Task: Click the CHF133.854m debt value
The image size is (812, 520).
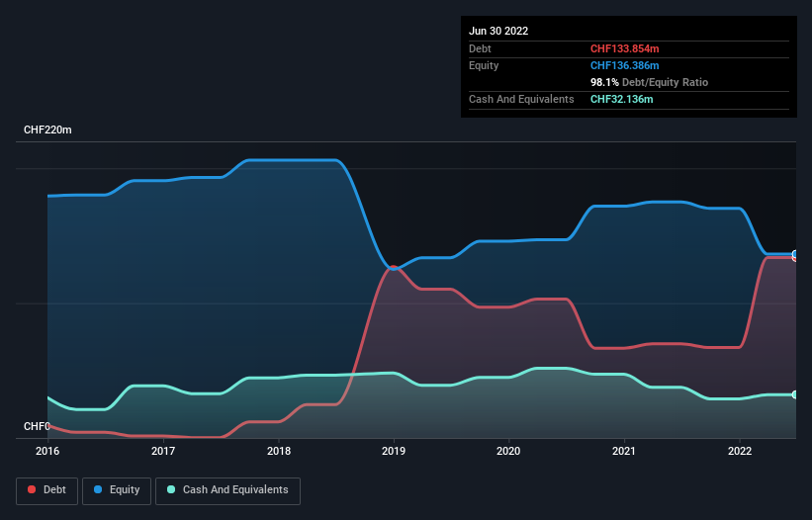Action: coord(624,48)
